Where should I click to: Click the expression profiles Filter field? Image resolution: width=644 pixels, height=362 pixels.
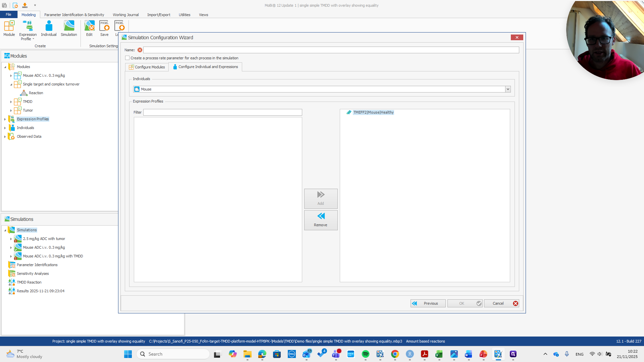click(x=222, y=112)
